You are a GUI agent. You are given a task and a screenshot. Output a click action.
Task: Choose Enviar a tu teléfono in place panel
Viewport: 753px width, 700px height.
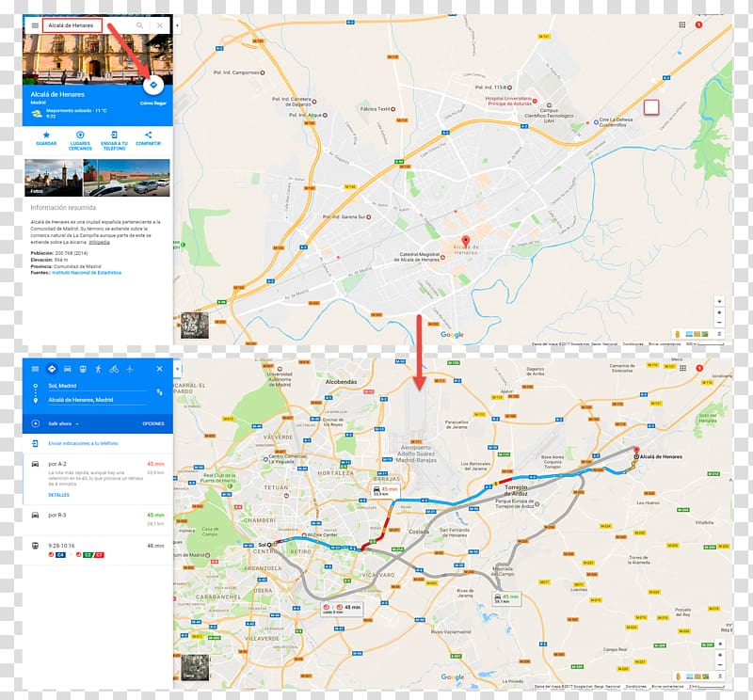[x=114, y=140]
